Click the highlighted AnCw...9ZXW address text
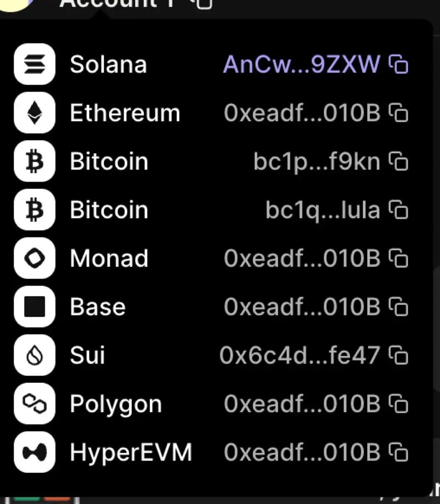 pos(301,64)
